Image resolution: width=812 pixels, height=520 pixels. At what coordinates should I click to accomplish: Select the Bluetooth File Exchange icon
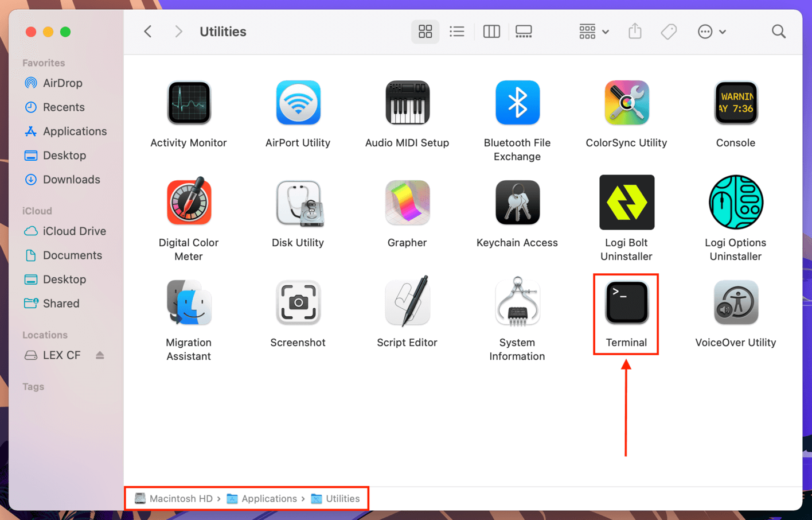coord(517,103)
